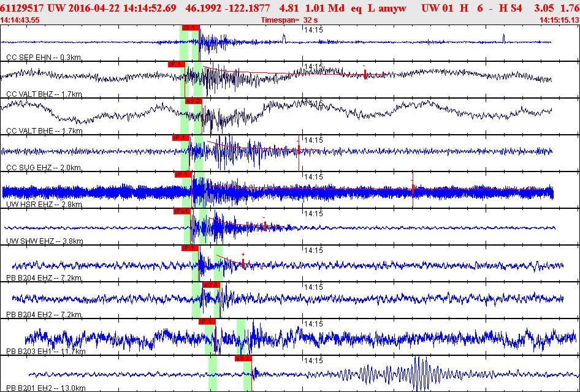
Task: Click the event ID 61129517 in the header
Action: pos(22,8)
